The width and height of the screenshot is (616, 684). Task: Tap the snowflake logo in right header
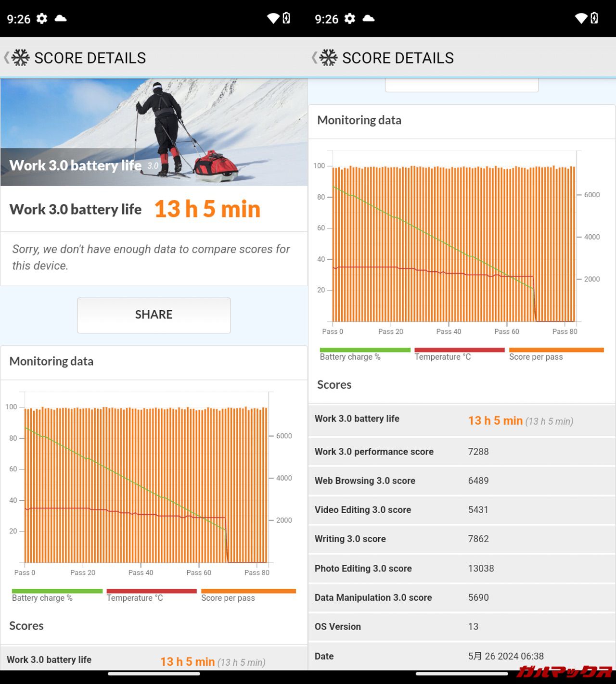tap(329, 58)
